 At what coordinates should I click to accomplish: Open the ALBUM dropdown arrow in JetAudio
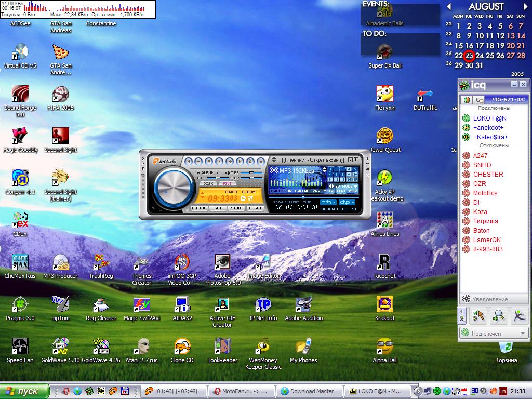coord(218,172)
